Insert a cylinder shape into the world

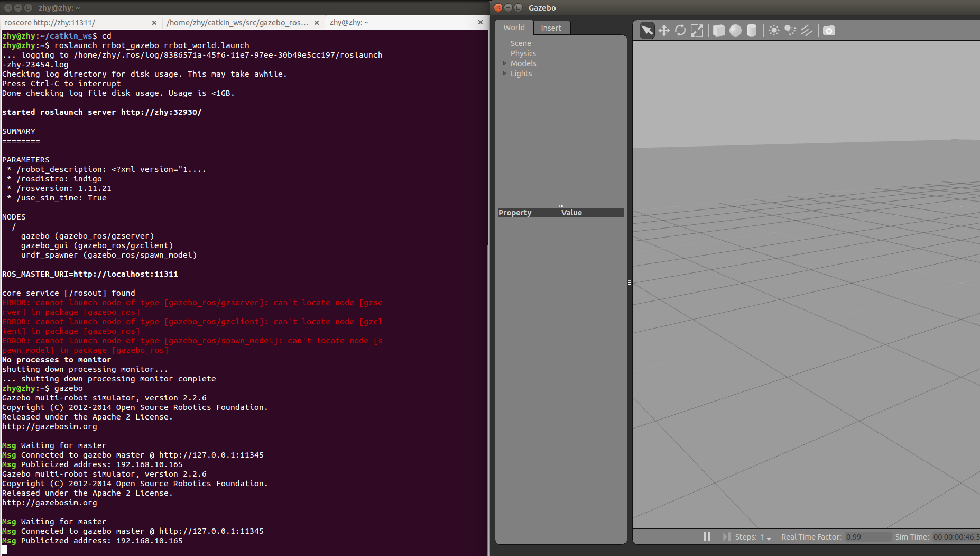(x=752, y=30)
